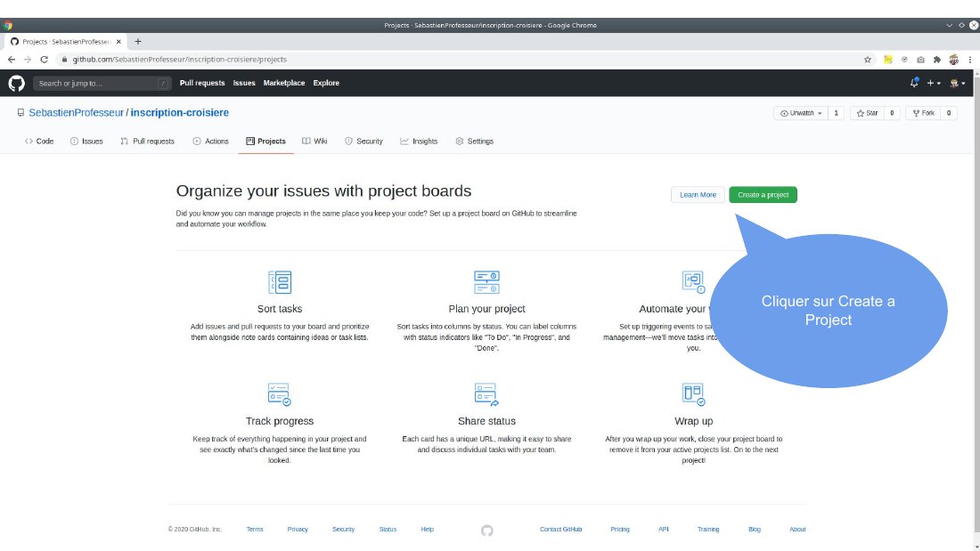Expand the Unwatch dropdown
Viewport: 980px width, 551px height.
point(801,113)
